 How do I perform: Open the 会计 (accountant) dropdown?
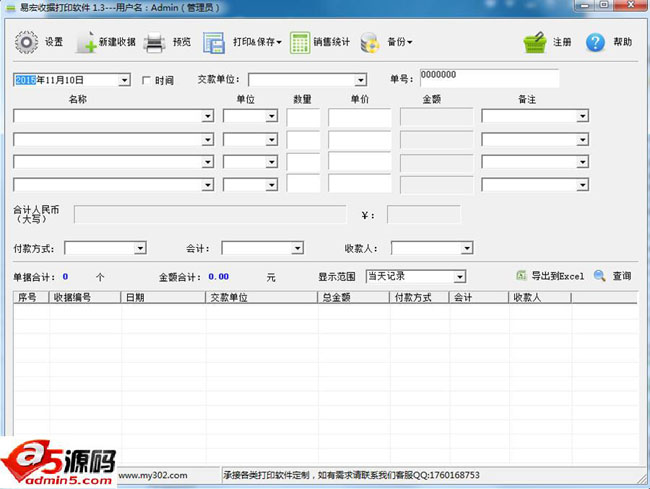click(x=297, y=248)
